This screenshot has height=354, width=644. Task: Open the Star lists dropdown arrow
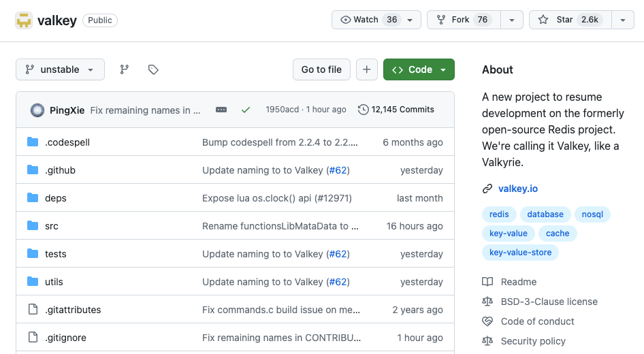(622, 20)
